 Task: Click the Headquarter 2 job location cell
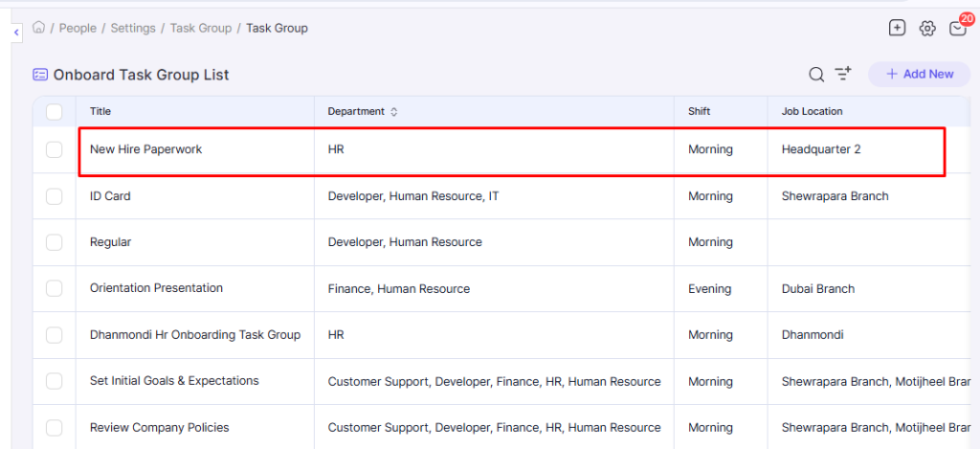(x=821, y=149)
